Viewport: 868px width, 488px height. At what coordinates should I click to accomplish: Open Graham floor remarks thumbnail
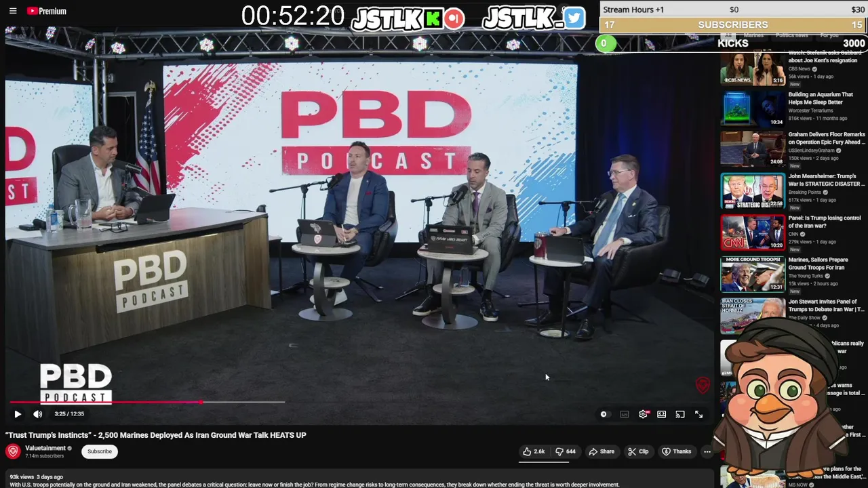[x=752, y=148]
